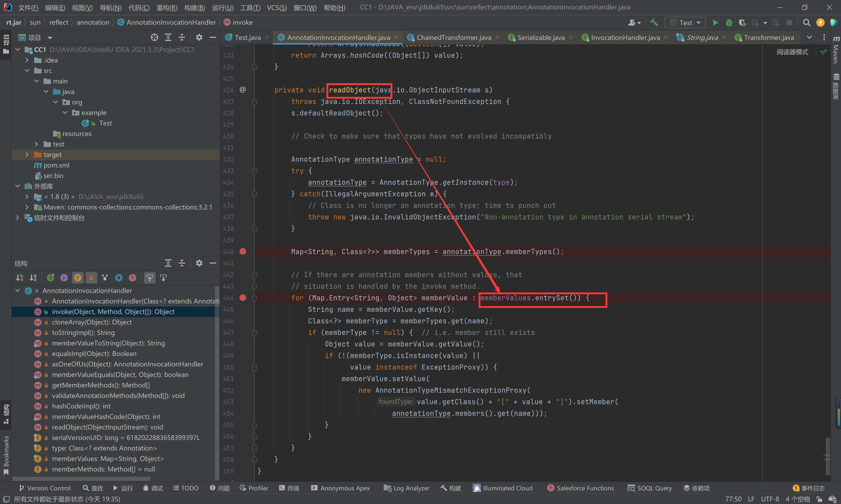This screenshot has width=841, height=504.
Task: Switch to ChainedTransformer.java tab
Action: pos(453,37)
